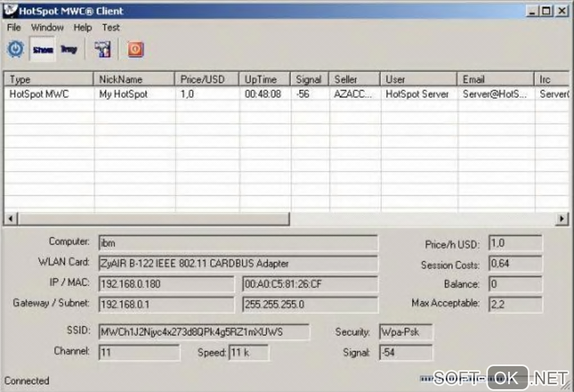The height and width of the screenshot is (392, 574).
Task: Maximize the HotSpot MWC Client window
Action: (546, 11)
